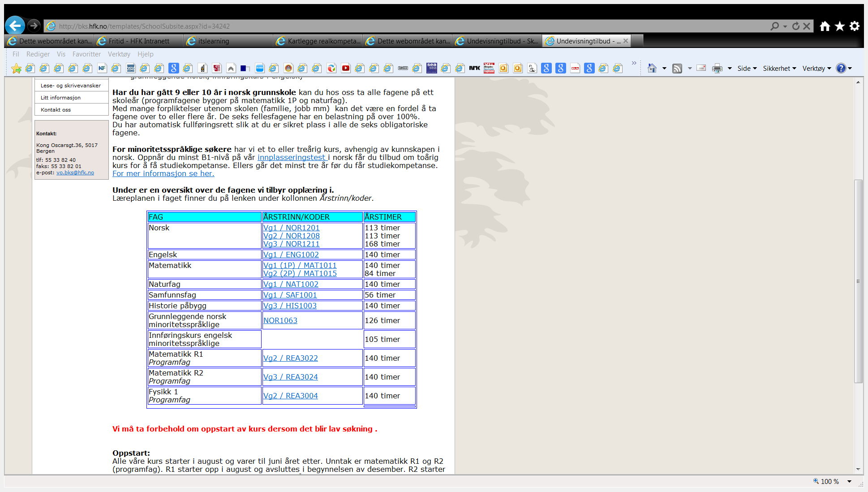Screen dimensions: 868x492
Task: Open the YouTube bookmark icon
Action: (346, 68)
